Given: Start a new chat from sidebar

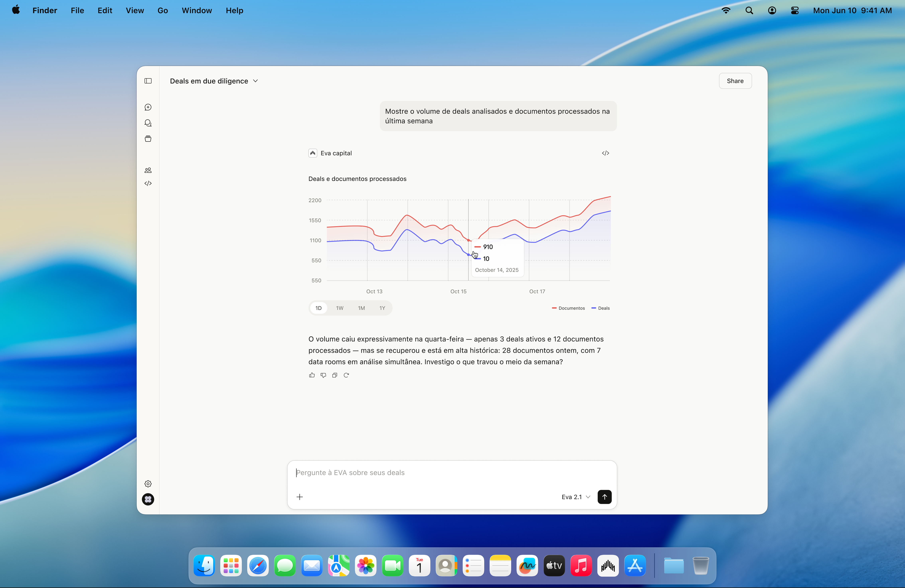Looking at the screenshot, I should click(x=148, y=107).
